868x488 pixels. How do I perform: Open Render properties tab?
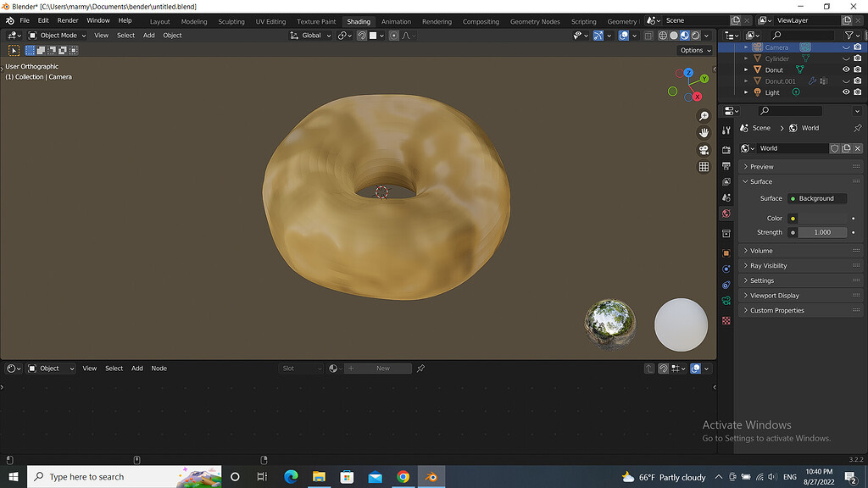tap(726, 150)
